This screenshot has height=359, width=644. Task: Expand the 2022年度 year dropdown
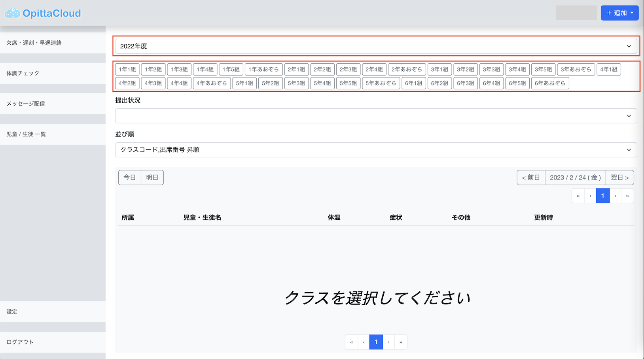(376, 46)
